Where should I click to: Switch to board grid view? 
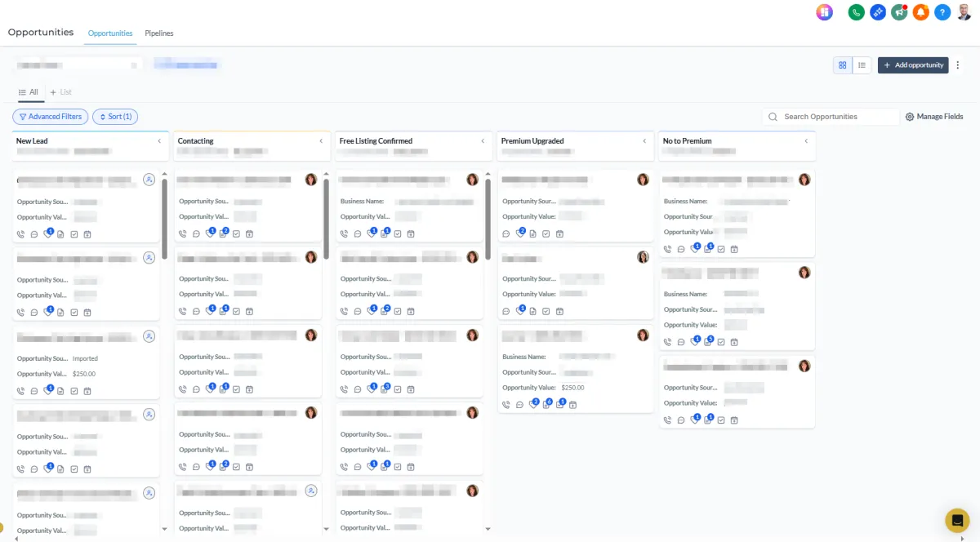(x=843, y=65)
